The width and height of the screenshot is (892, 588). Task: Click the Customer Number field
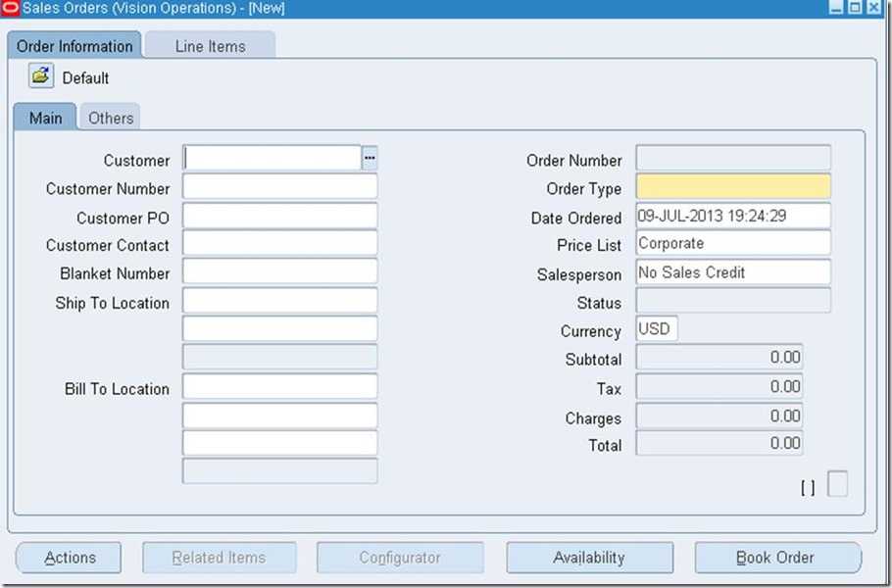(x=280, y=186)
